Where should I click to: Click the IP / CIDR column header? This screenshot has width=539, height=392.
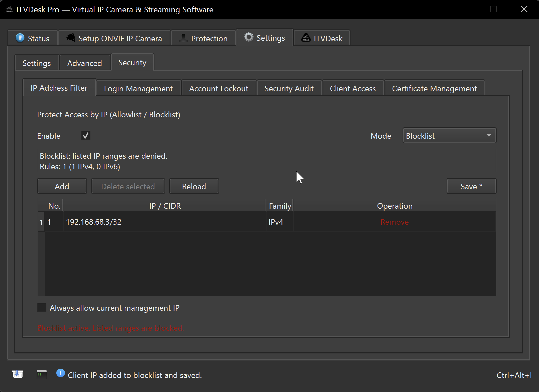165,206
